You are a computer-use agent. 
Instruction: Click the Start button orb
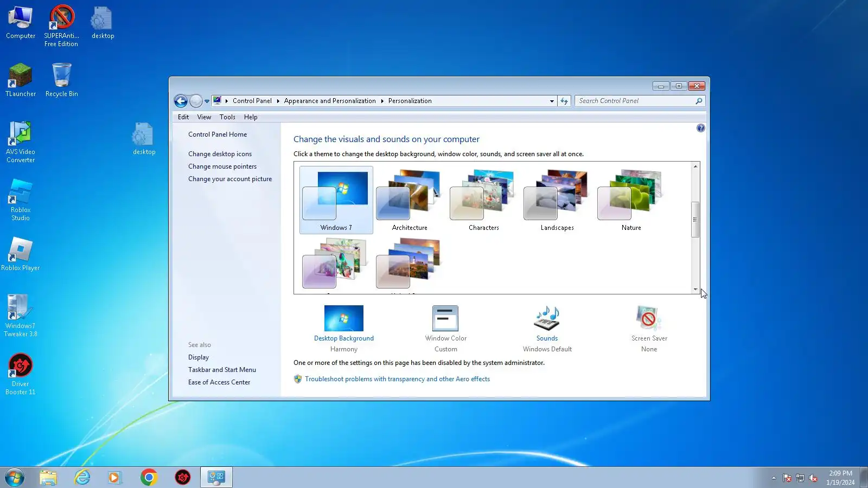15,477
